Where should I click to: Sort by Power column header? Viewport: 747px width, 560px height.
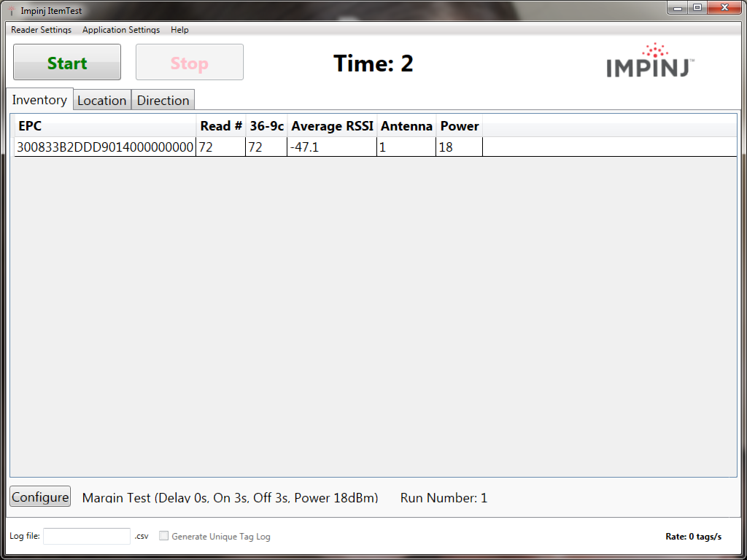click(460, 126)
